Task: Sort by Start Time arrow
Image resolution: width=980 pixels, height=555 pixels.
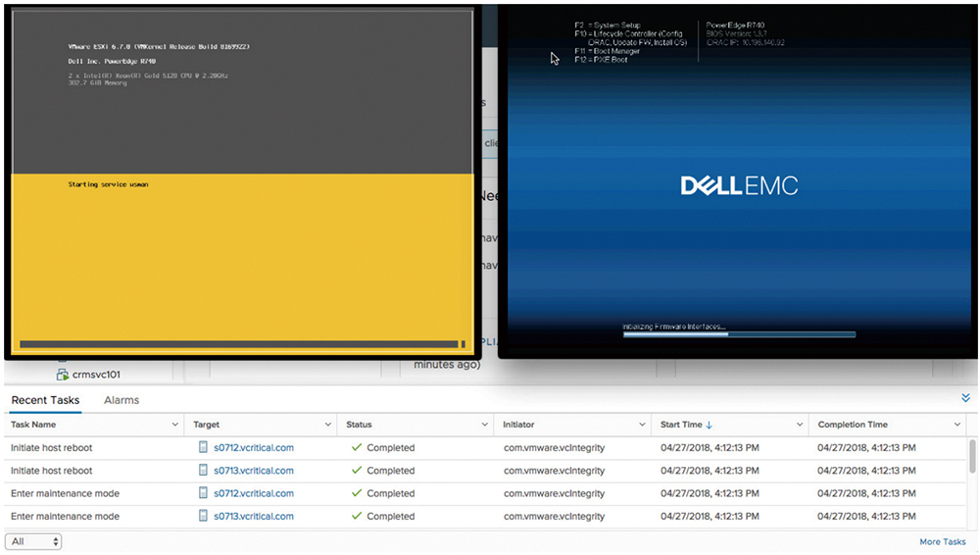Action: point(709,425)
